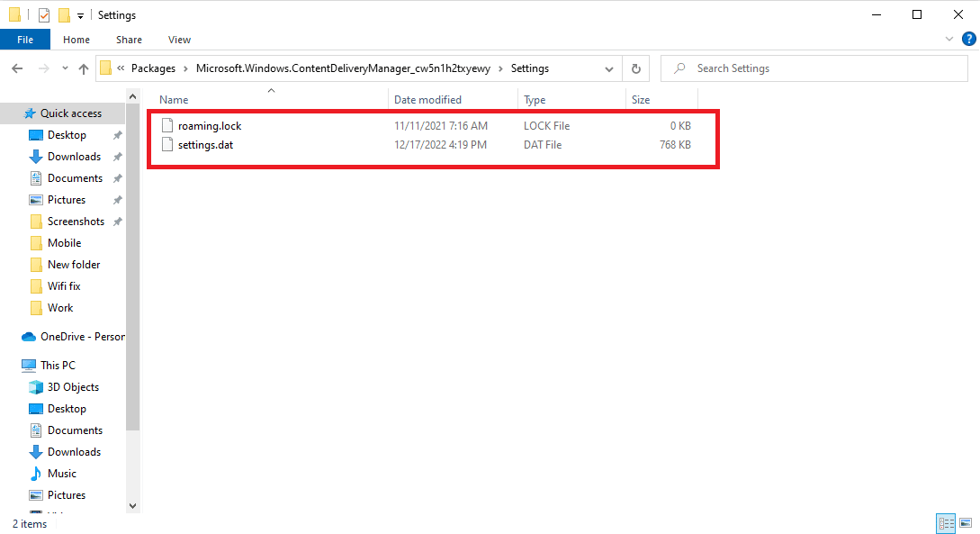980x534 pixels.
Task: Open the dropdown arrow after Packages breadcrumb
Action: pos(185,68)
